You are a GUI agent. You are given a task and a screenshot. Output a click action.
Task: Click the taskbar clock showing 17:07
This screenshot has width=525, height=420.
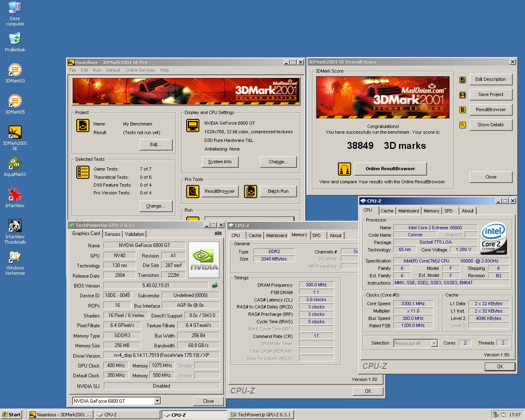(515, 415)
